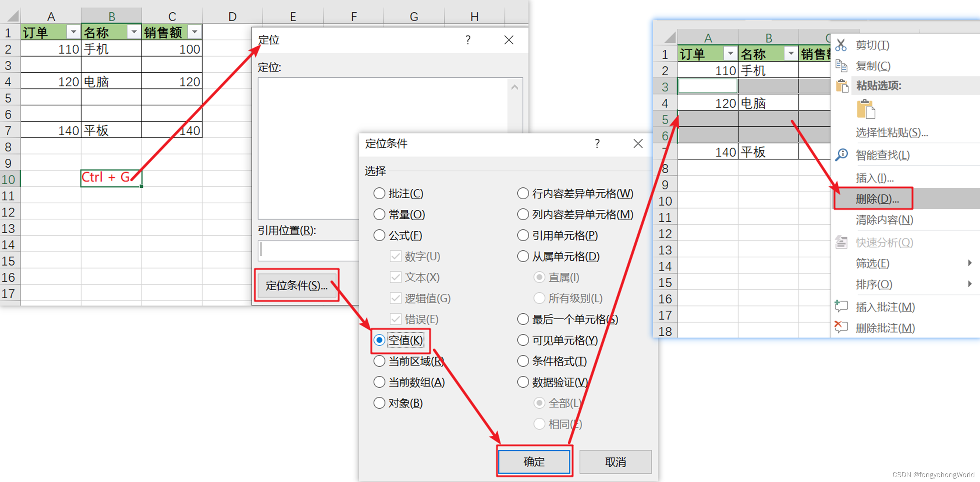Choose the 可见单元格(Y) radio option
This screenshot has width=980, height=482.
[523, 340]
